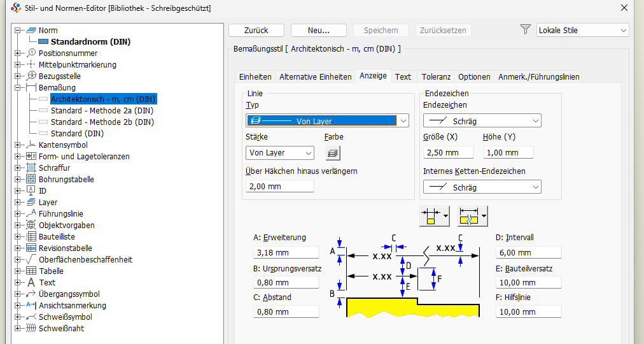Click the Layer icon in tree
This screenshot has height=344, width=644.
coord(31,202)
